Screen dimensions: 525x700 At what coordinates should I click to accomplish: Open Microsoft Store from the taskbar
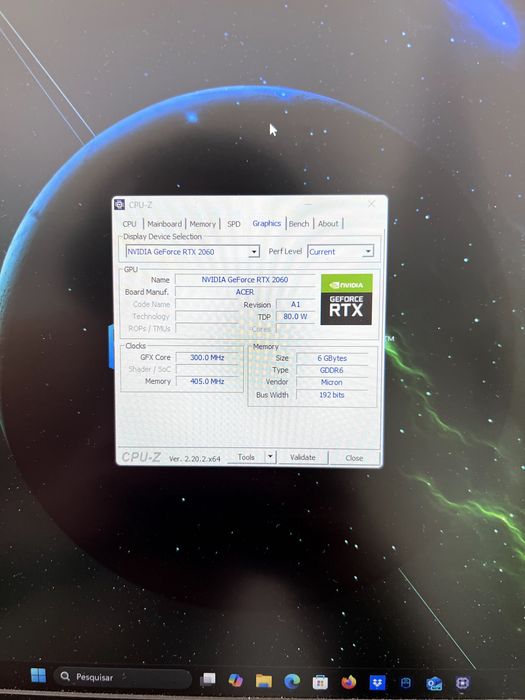[x=320, y=682]
